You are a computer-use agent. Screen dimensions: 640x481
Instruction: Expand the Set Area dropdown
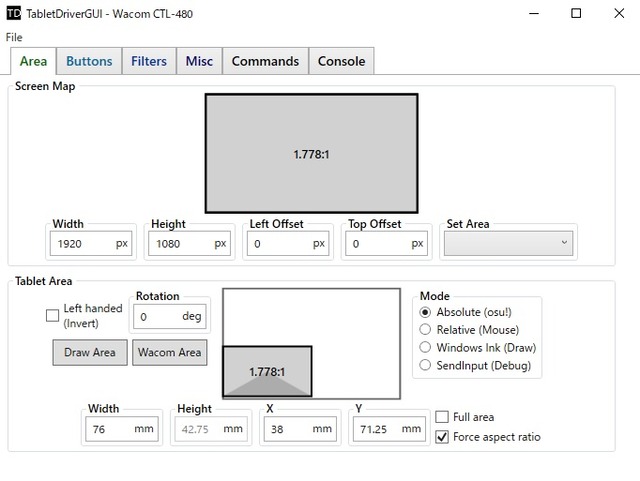[x=509, y=243]
